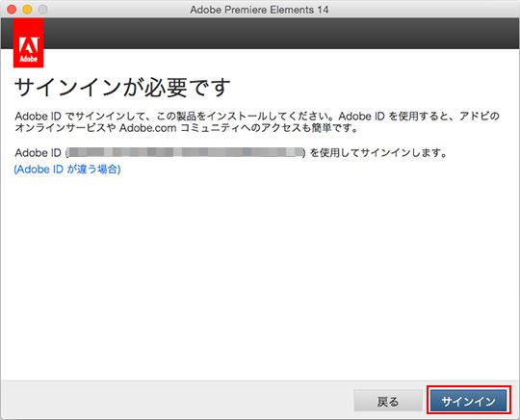Open the (Adobe ID が違う場合) link
The height and width of the screenshot is (420, 520).
pos(67,170)
